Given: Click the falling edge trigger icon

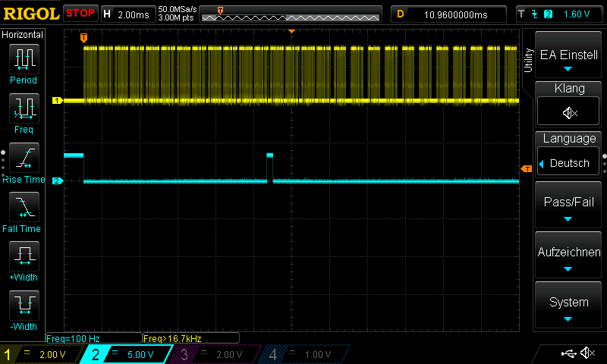Looking at the screenshot, I should click(535, 14).
